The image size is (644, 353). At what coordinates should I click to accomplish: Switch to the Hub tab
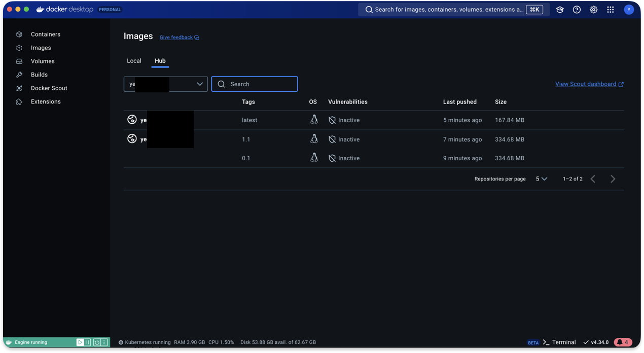(160, 61)
